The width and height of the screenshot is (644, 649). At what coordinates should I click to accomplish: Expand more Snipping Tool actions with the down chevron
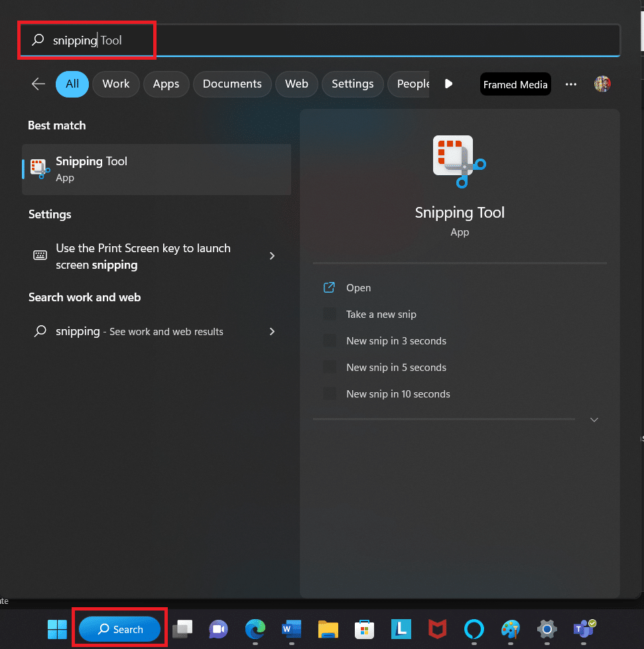pos(594,419)
